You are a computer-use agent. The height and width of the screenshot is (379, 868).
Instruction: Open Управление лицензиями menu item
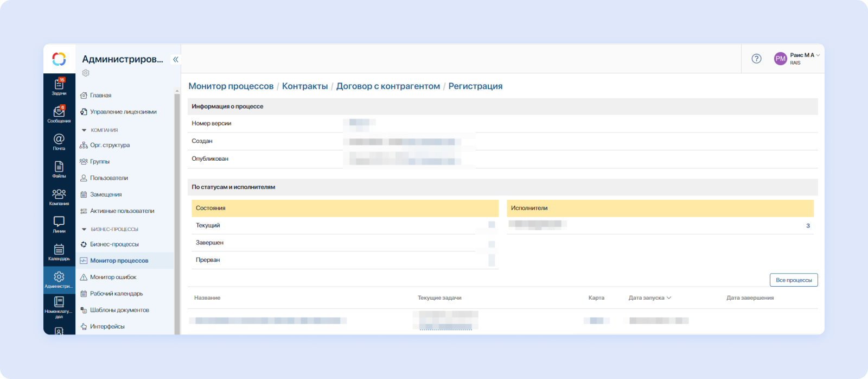click(x=123, y=112)
